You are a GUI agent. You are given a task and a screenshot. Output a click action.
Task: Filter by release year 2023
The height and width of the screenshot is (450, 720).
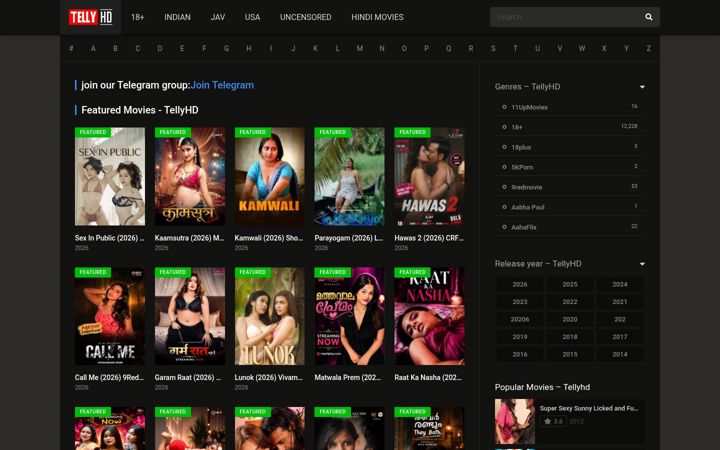pos(520,302)
